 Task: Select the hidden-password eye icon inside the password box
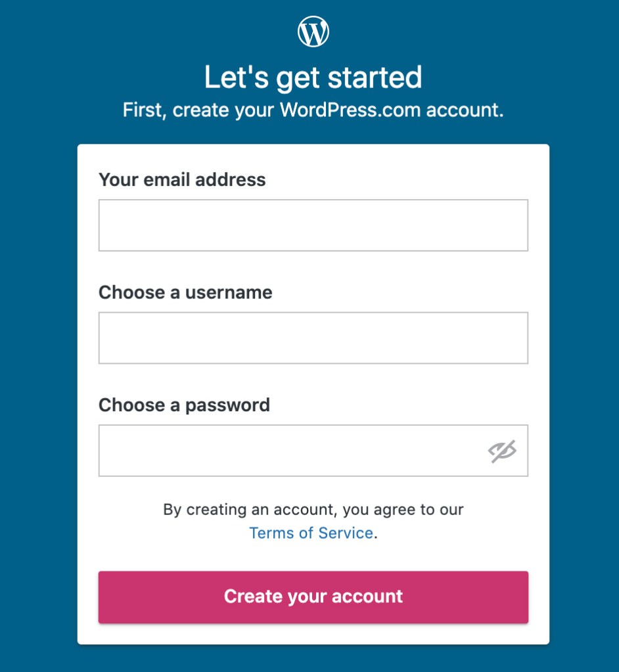501,450
